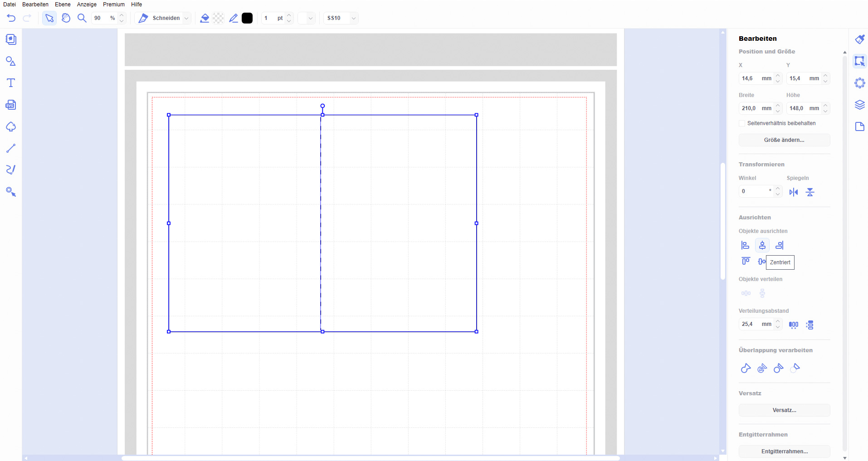Click the Versatz... button

tap(784, 410)
